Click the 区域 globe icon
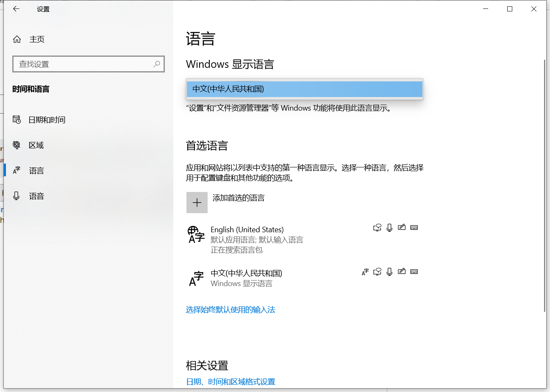Screen dimensions: 550x392 tap(17, 145)
